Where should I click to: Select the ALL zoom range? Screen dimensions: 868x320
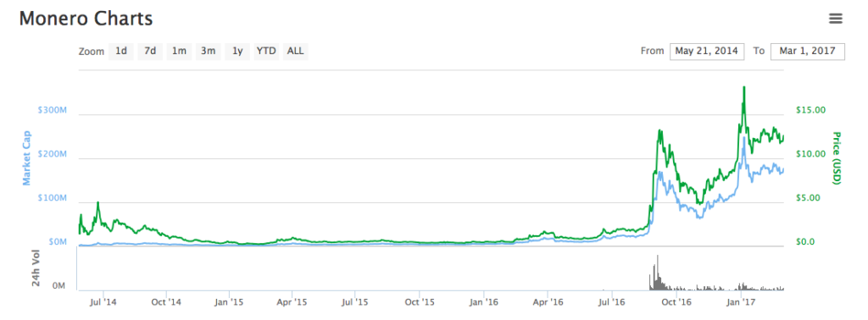tap(296, 52)
